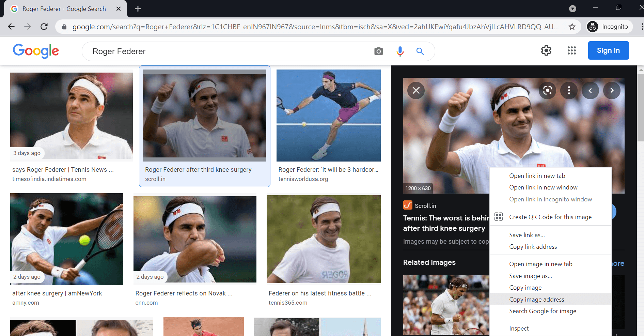
Task: Open the Google settings gear
Action: pos(546,51)
